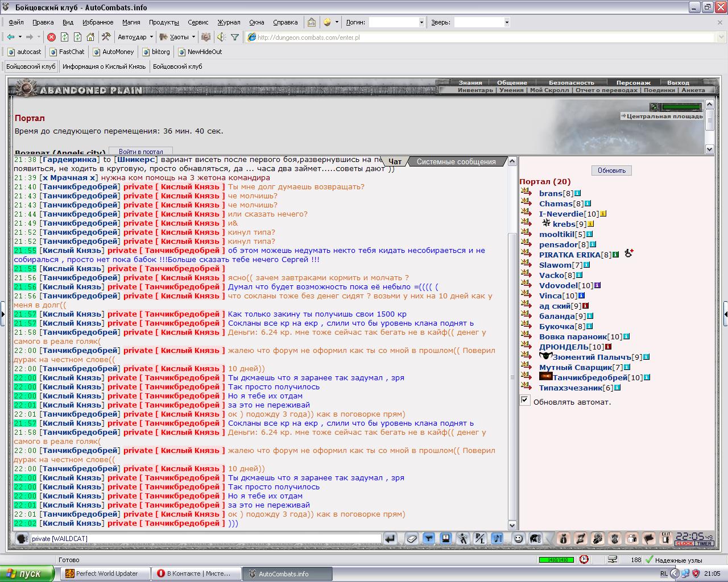Toggle the Обновлять автомат. checkbox
Image resolution: width=728 pixels, height=582 pixels.
click(525, 401)
